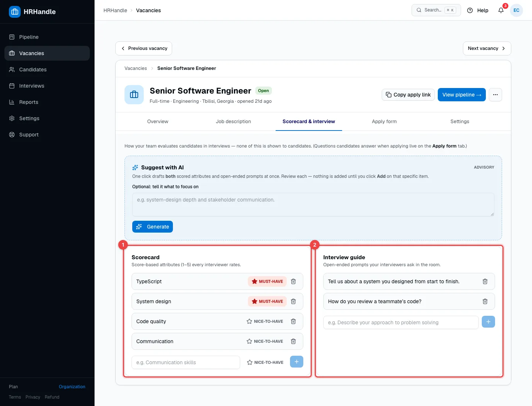Add new scorecard attribute plus button
The height and width of the screenshot is (406, 532).
297,362
